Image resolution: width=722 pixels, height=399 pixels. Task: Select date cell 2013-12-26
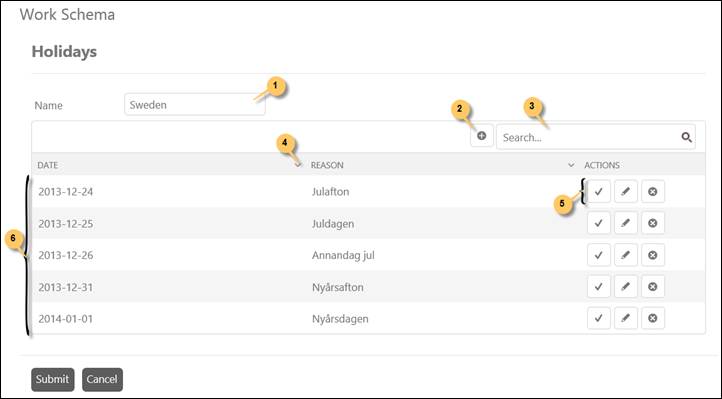(65, 255)
